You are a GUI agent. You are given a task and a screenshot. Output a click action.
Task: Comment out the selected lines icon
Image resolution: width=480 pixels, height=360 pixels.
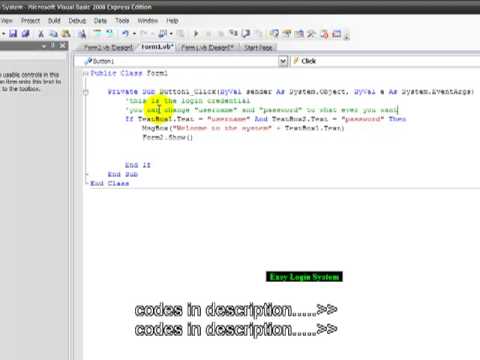pos(97,34)
